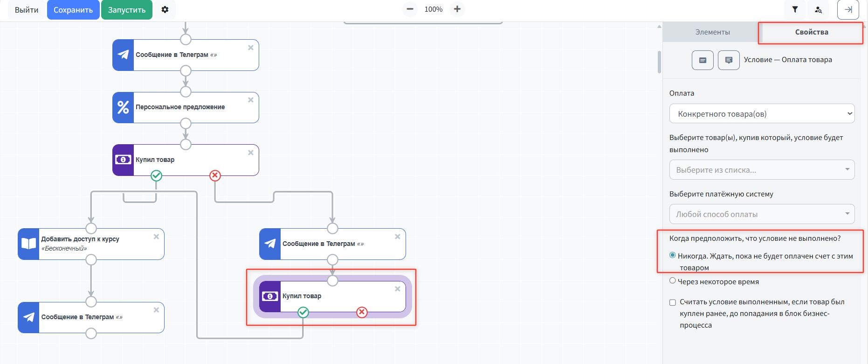Viewport: 868px width, 364px height.
Task: Click the gear settings icon in toolbar
Action: pos(165,10)
